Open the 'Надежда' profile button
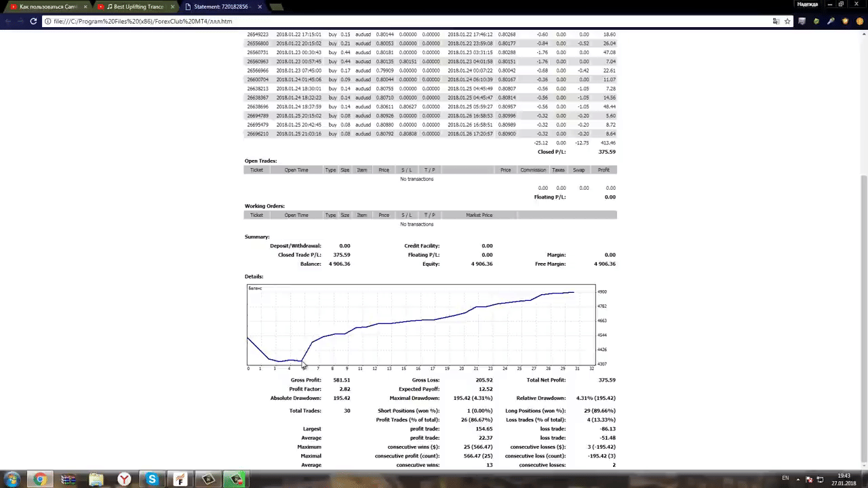 (808, 4)
